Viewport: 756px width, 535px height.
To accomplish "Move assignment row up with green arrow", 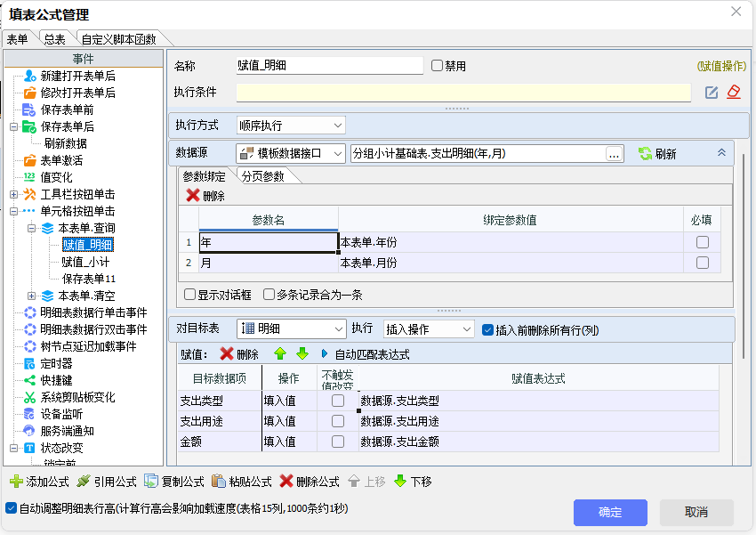I will [280, 353].
